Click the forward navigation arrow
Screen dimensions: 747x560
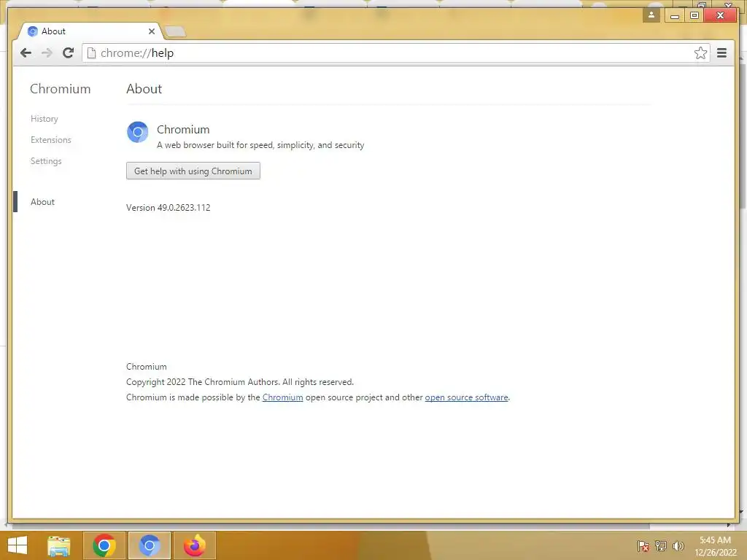[x=47, y=52]
